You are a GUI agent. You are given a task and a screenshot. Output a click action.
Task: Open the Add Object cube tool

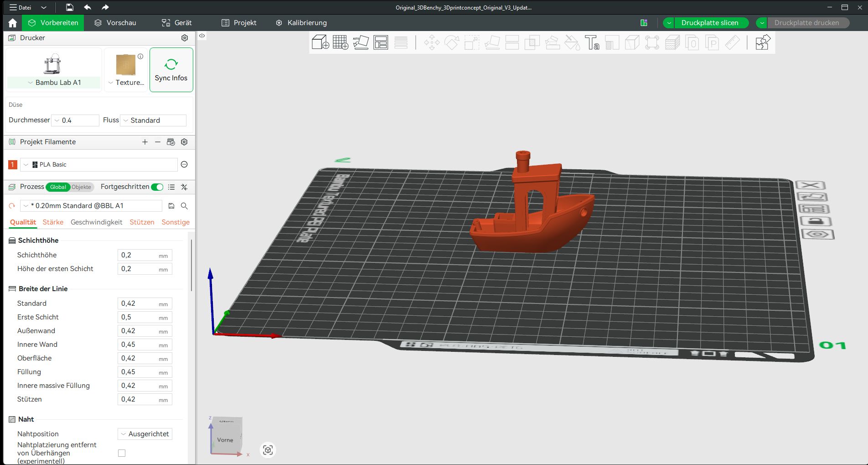(320, 42)
